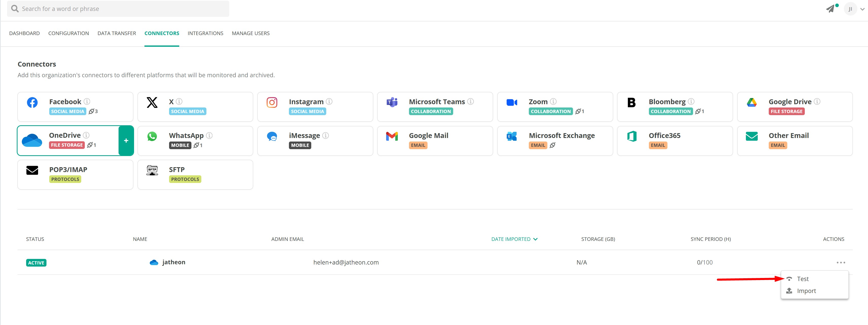This screenshot has height=325, width=868.
Task: Click the Office365 logo icon
Action: 632,136
